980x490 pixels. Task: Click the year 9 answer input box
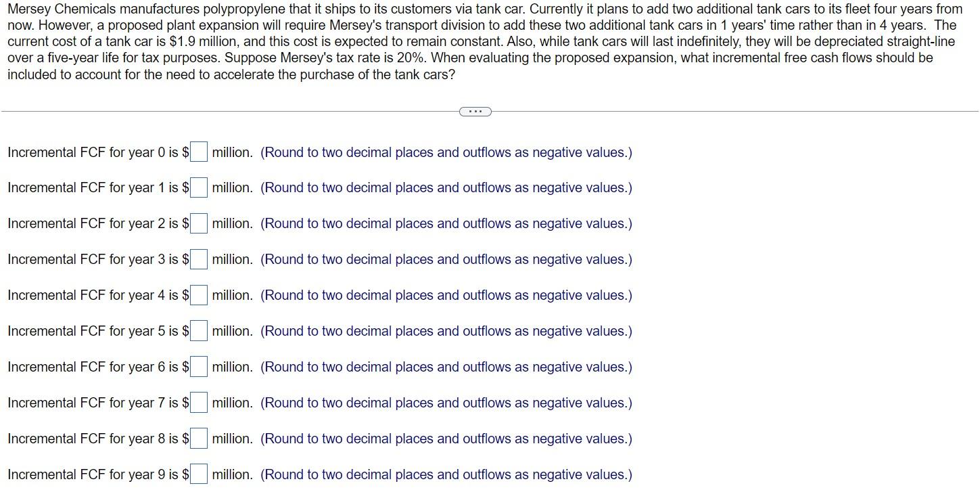point(198,474)
